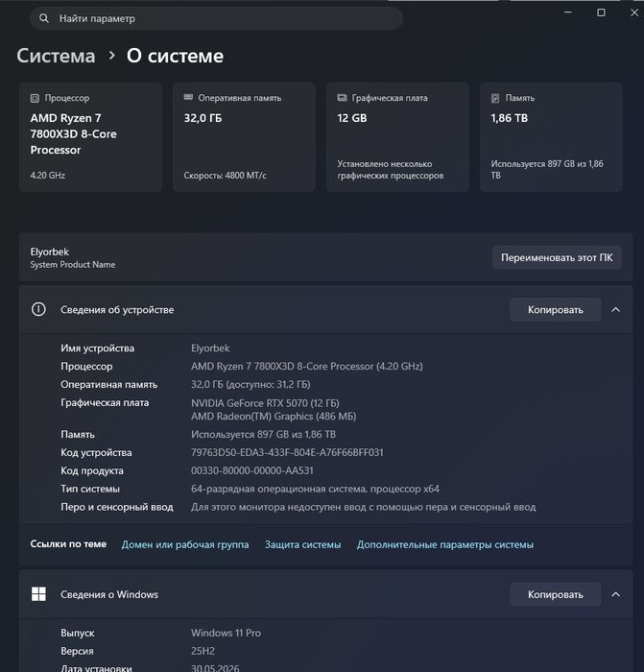The image size is (644, 672).
Task: Collapse the 'Сведения о Windows' section chevron
Action: [x=616, y=594]
